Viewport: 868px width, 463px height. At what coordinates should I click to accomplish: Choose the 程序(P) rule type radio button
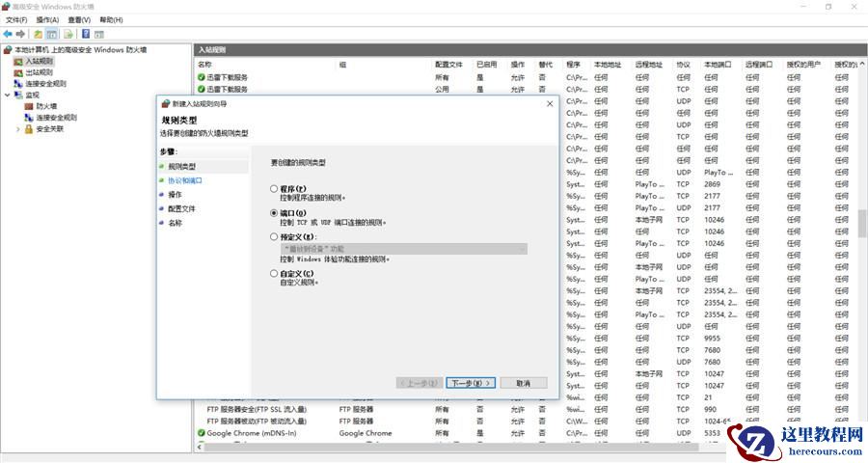click(275, 188)
